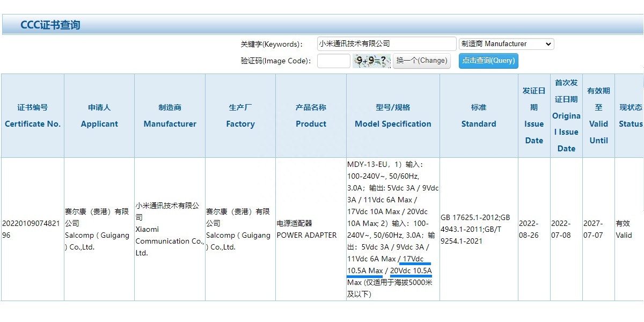Image resolution: width=644 pixels, height=322 pixels.
Task: Click the Product column header
Action: (x=310, y=116)
